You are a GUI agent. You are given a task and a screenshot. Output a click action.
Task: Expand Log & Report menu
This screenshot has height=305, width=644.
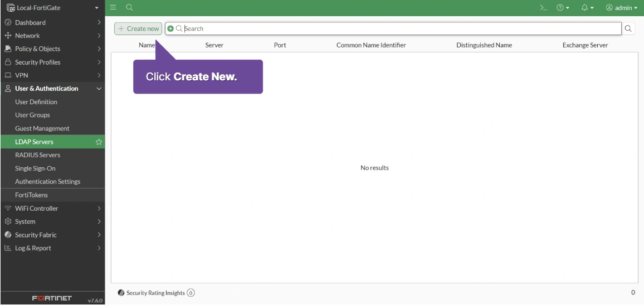52,248
